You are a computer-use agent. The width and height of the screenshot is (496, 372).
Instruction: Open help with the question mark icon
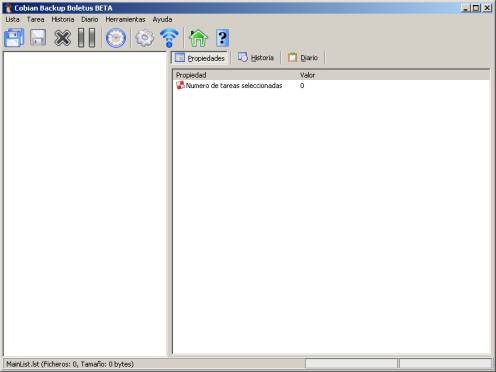(222, 38)
